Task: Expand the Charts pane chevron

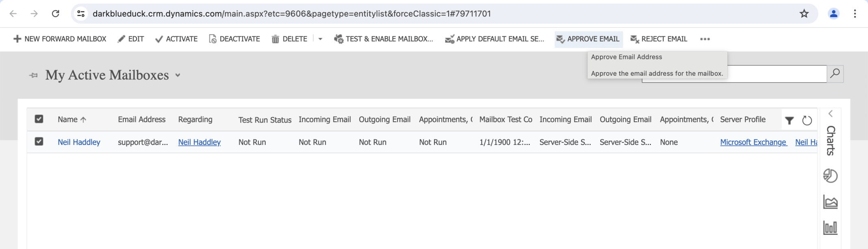Action: pos(831,114)
